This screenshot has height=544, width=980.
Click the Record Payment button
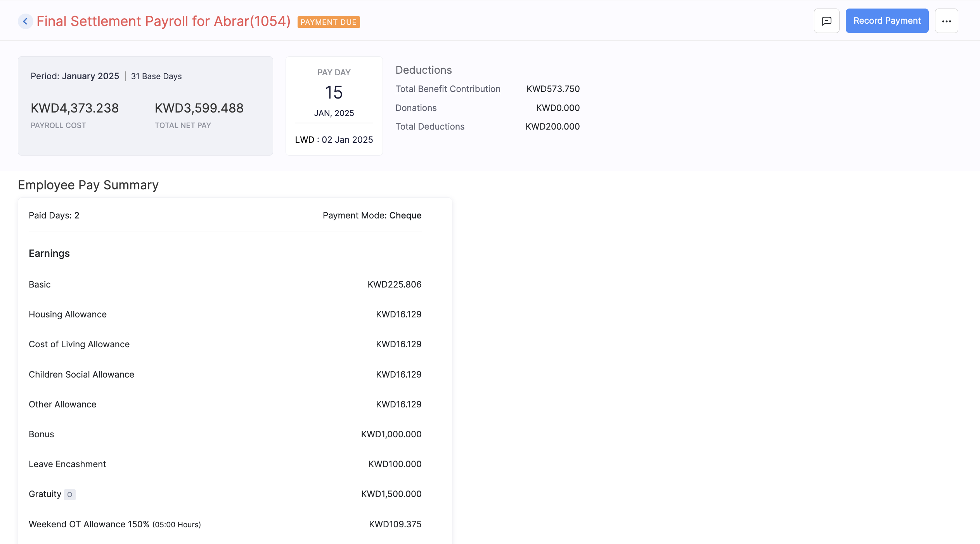pyautogui.click(x=887, y=21)
